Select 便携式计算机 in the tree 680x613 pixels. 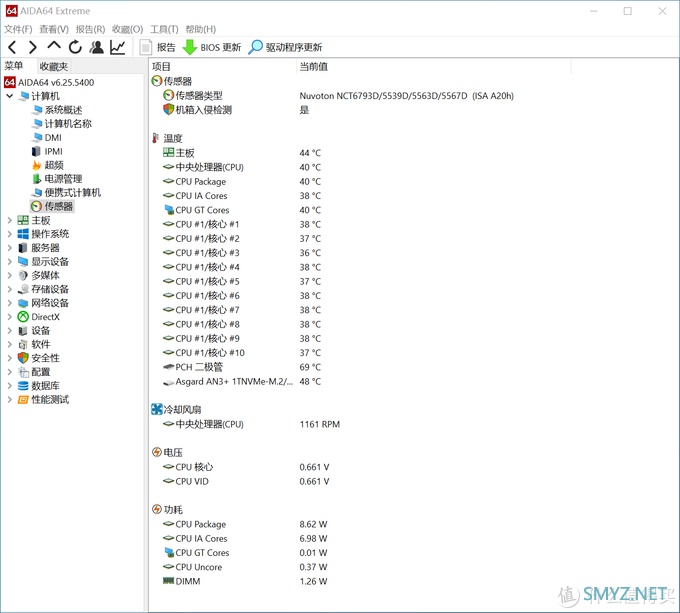66,192
